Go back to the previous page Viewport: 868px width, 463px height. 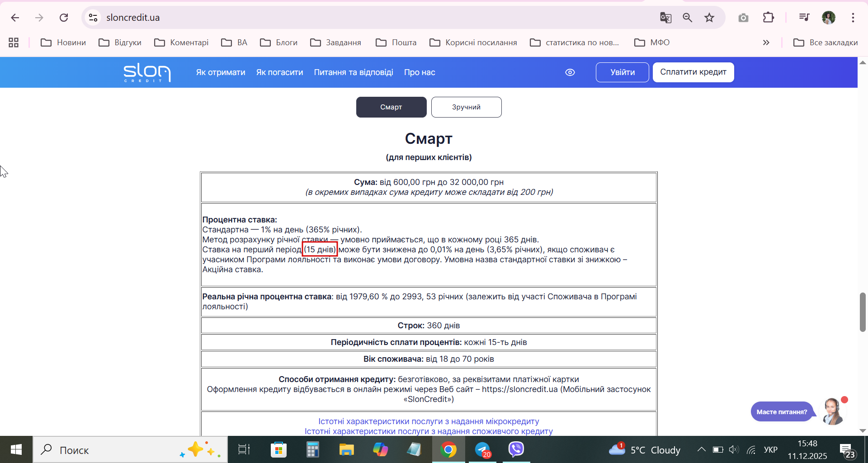15,18
